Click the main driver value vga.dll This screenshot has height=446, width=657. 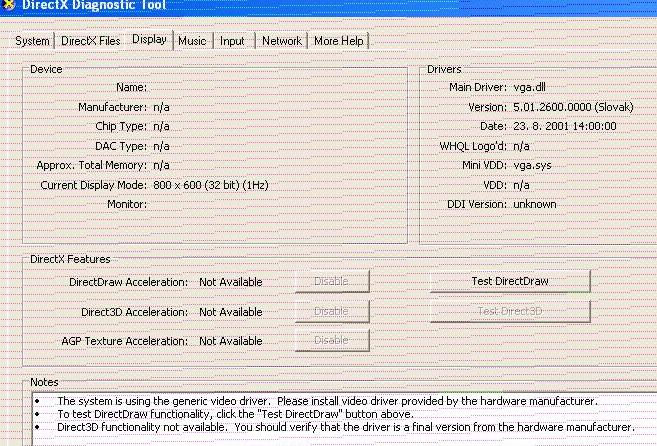point(530,87)
